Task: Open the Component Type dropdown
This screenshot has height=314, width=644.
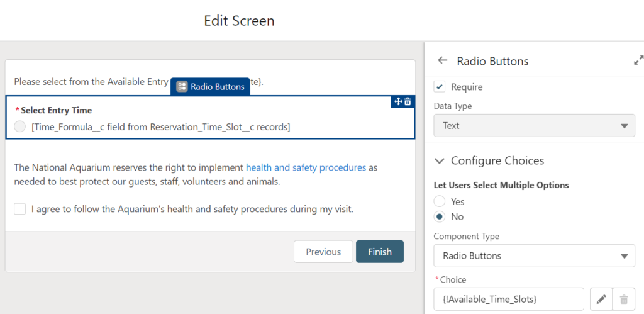Action: pos(535,255)
